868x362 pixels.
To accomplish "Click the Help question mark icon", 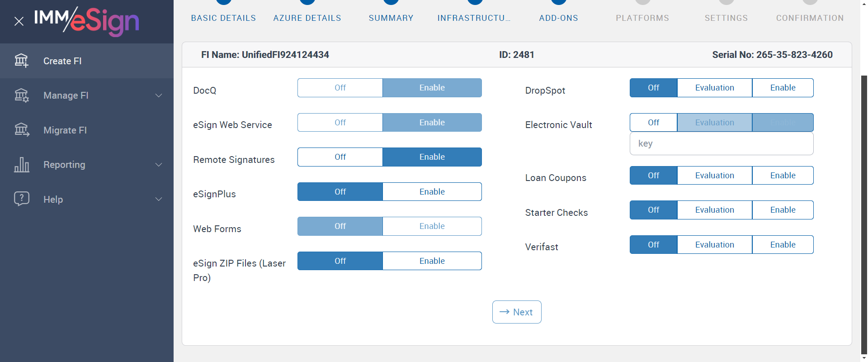I will (x=21, y=199).
